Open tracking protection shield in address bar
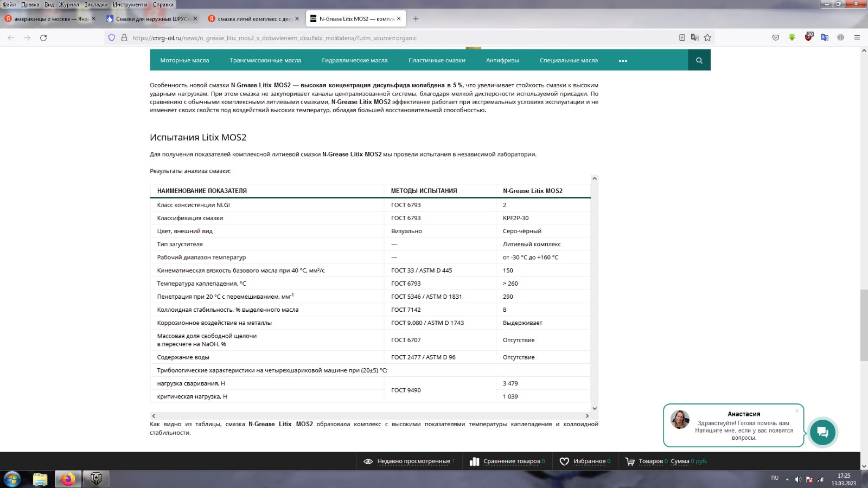 [x=112, y=38]
